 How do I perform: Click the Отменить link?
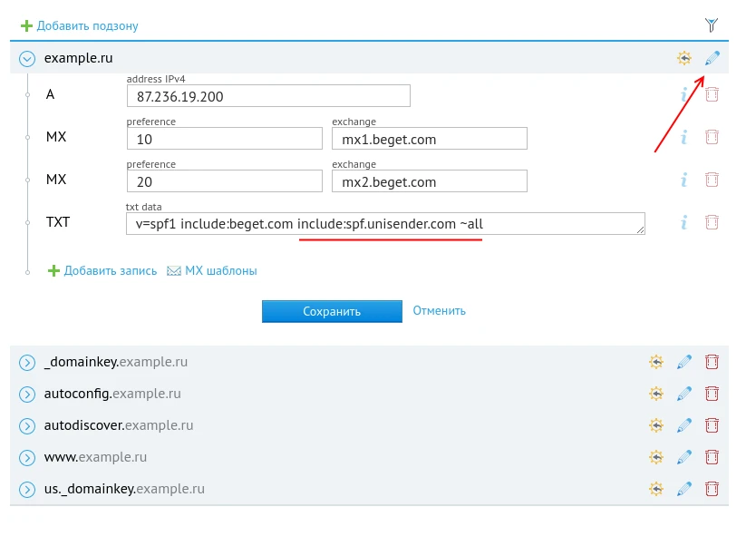[x=439, y=310]
